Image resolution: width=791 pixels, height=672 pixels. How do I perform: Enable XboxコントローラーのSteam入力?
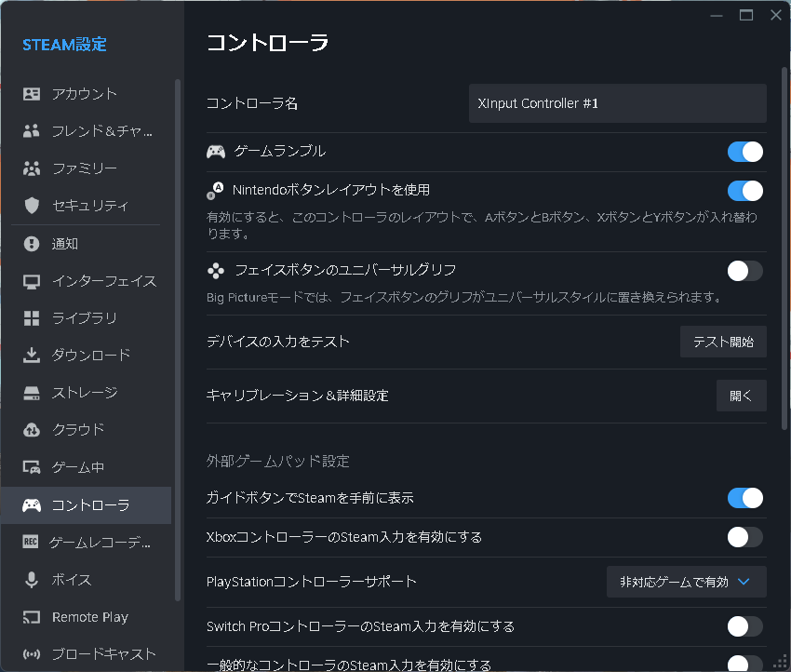(744, 537)
